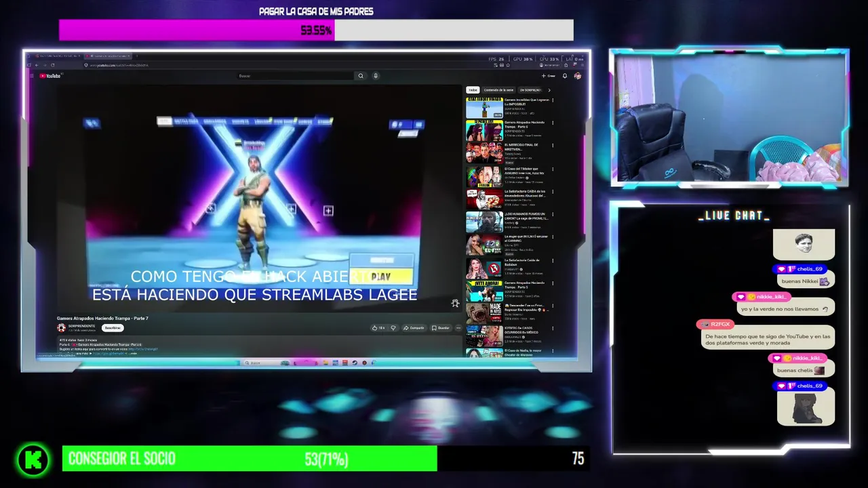Open 'Descender Fue un Error' video thumbnail
This screenshot has width=868, height=488.
tap(484, 314)
